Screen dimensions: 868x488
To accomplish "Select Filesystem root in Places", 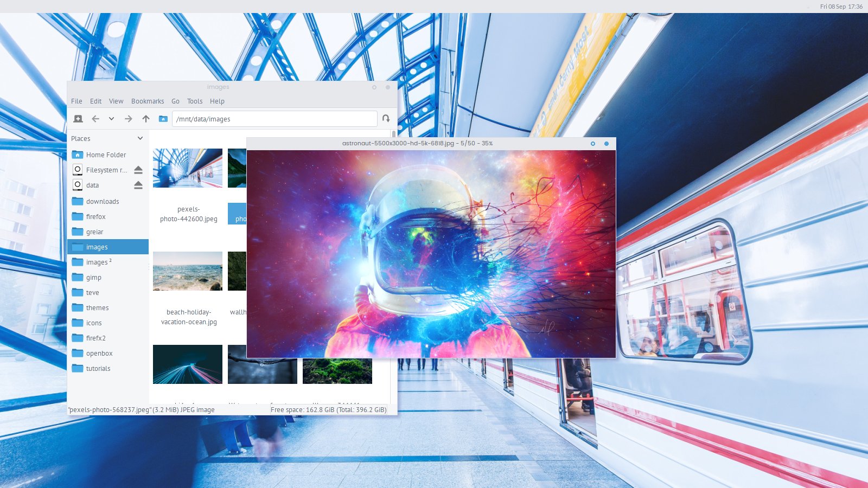I will click(x=100, y=170).
